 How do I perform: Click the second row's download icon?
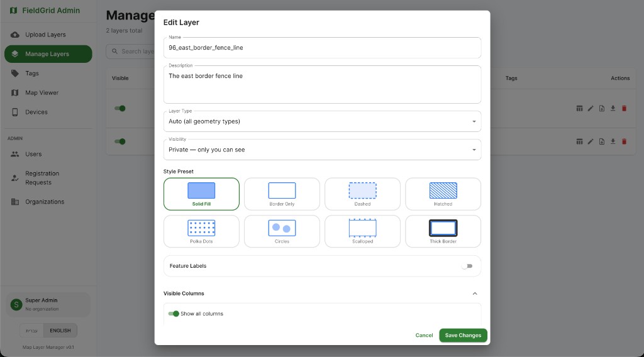[613, 141]
